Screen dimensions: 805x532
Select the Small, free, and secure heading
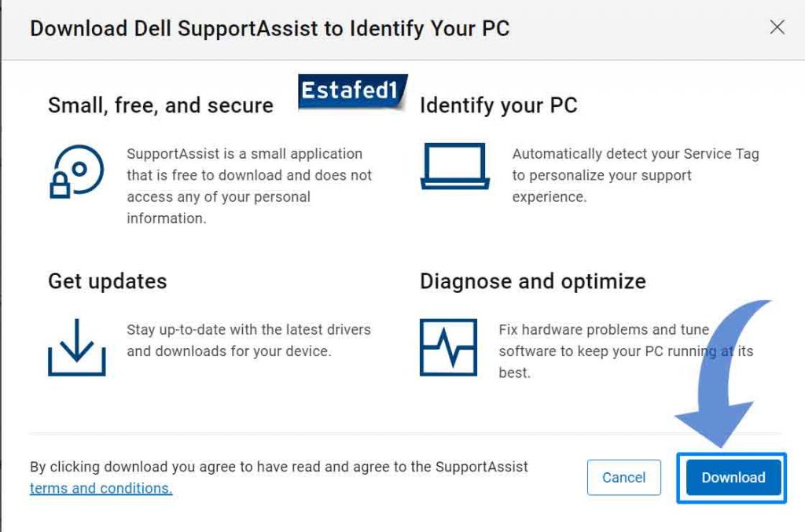(x=160, y=105)
